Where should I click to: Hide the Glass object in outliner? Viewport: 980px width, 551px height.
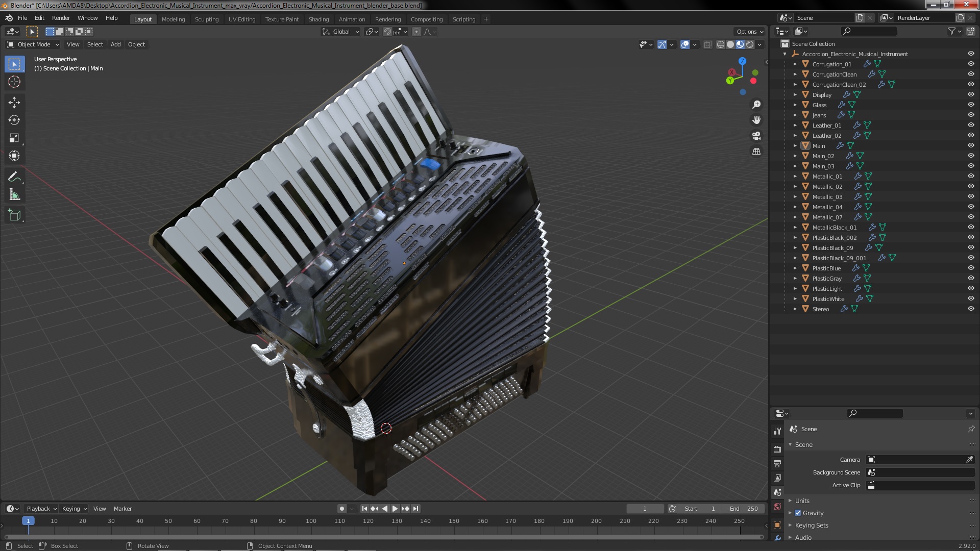click(971, 105)
